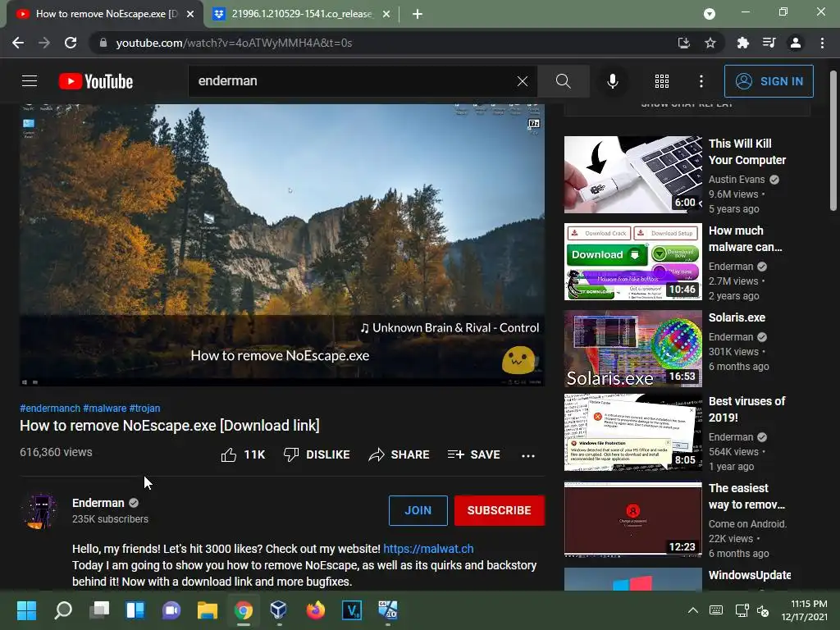Click the video player to play or pause
This screenshot has height=630, width=840.
point(282,244)
